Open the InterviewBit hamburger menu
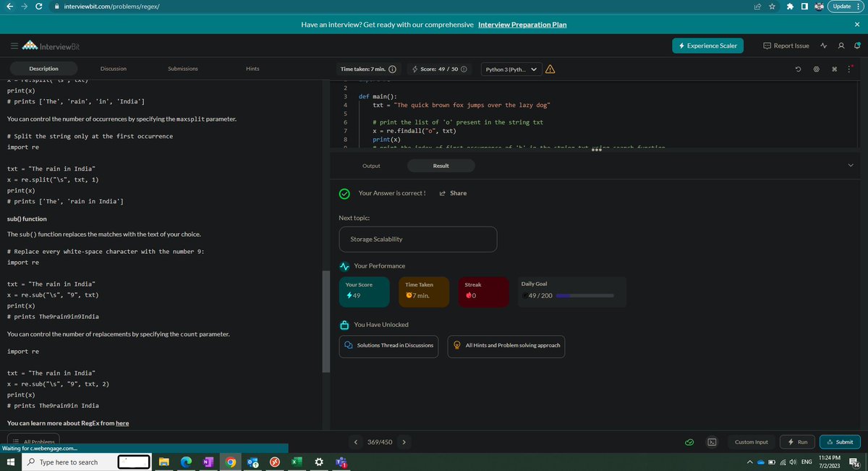The width and height of the screenshot is (868, 471). [14, 46]
